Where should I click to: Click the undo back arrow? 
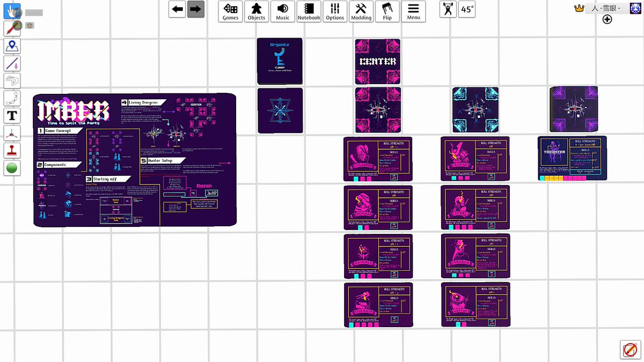pyautogui.click(x=177, y=9)
